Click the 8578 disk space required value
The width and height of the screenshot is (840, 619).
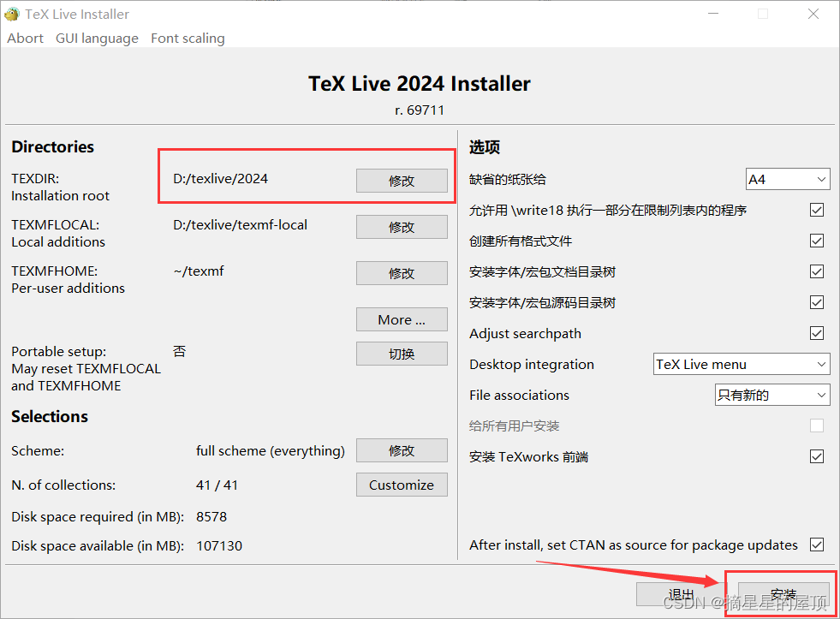pyautogui.click(x=211, y=517)
